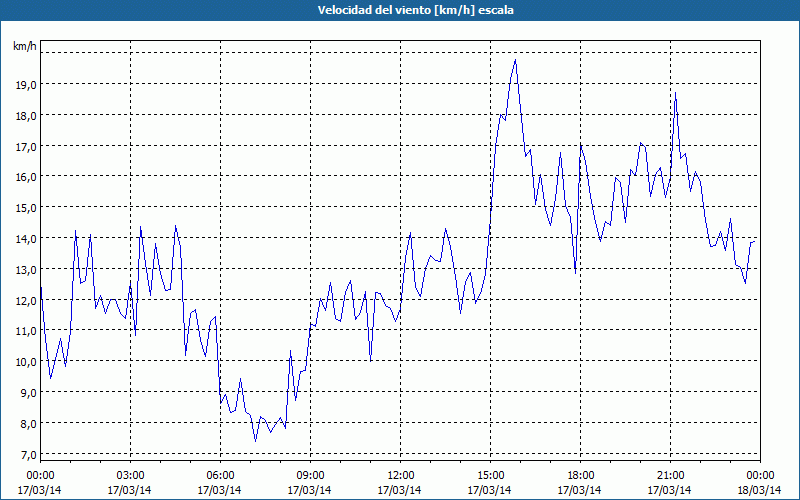Click the lowest wind speed point near 07:00

click(x=256, y=440)
